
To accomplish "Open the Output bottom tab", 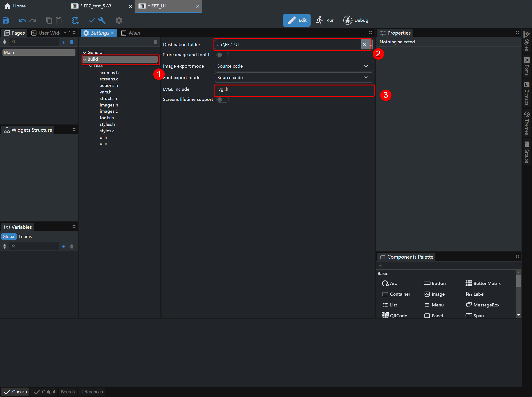I will [45, 392].
